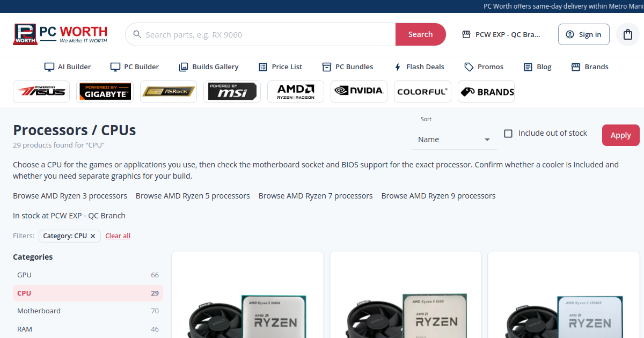Select the PCW EXP - QC branch selector
This screenshot has height=338, width=644.
click(501, 34)
